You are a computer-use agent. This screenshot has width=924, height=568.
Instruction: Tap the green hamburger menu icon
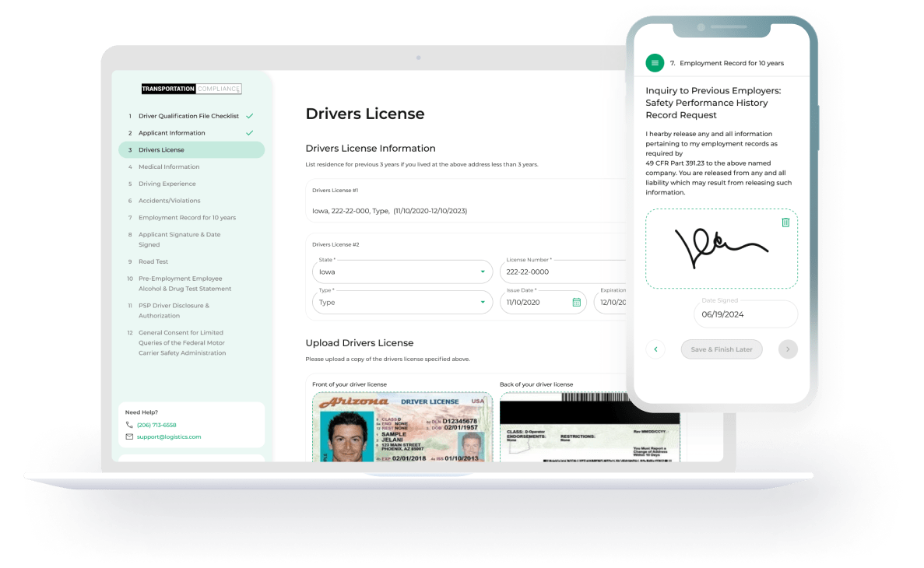tap(655, 63)
